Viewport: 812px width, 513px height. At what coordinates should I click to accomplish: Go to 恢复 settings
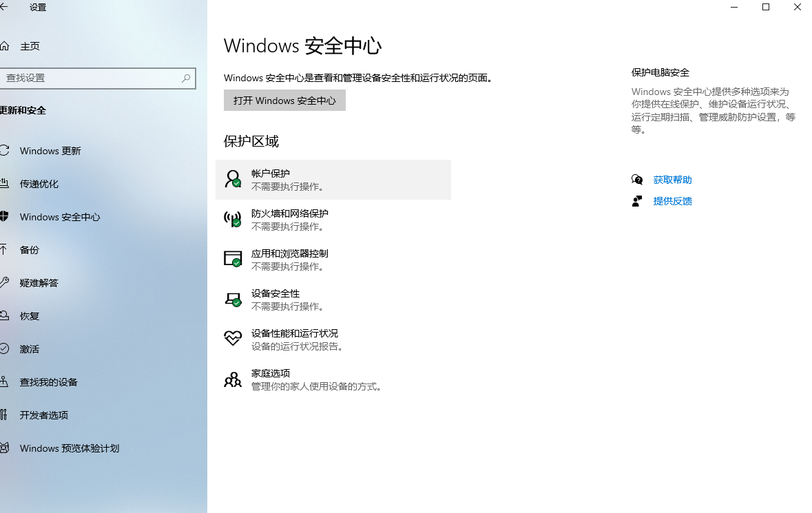29,316
